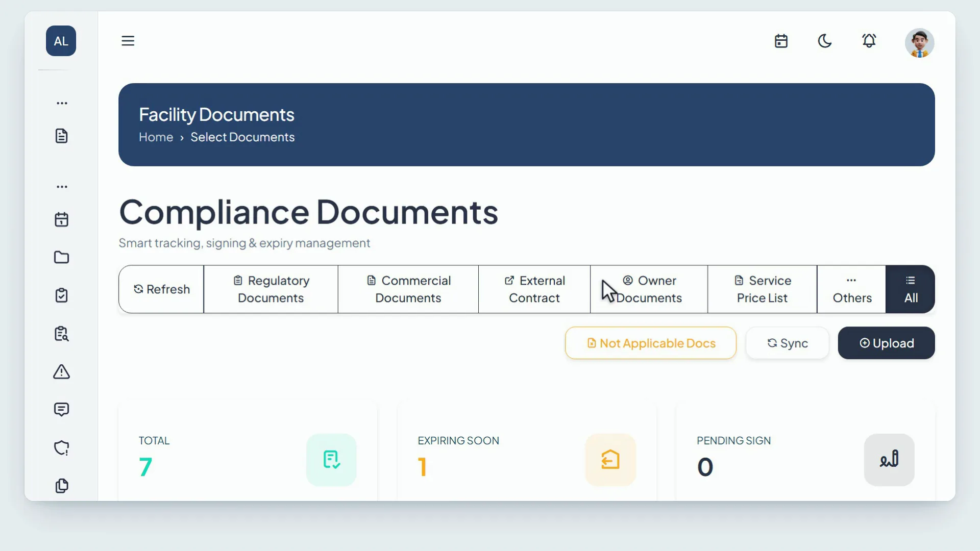Click the TOTAL count value 7
This screenshot has height=551, width=980.
[x=145, y=467]
